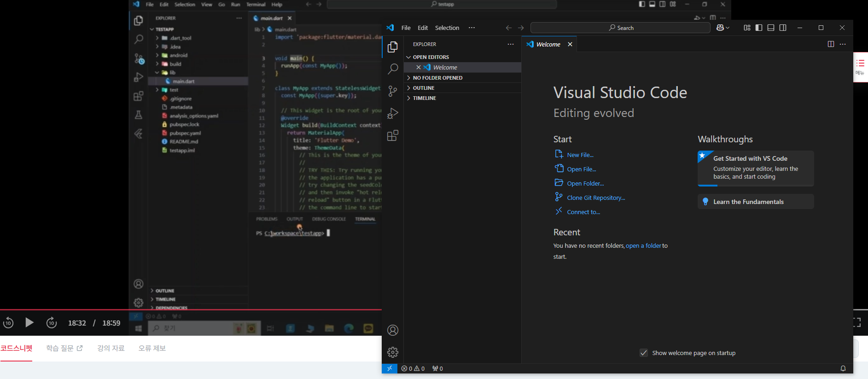Open the remote window indicator in the status bar
Viewport: 868px width, 379px height.
point(390,368)
